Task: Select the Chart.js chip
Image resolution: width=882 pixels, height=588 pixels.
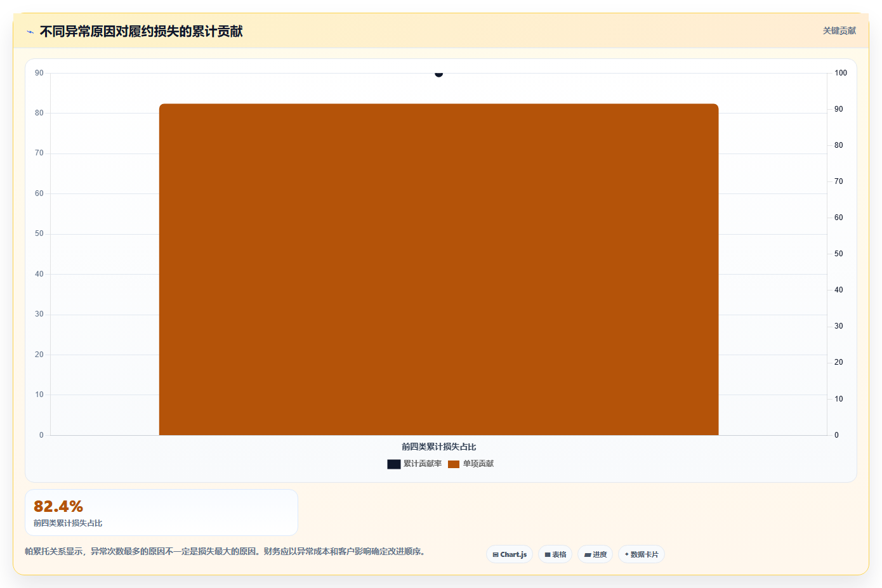Action: click(x=510, y=554)
